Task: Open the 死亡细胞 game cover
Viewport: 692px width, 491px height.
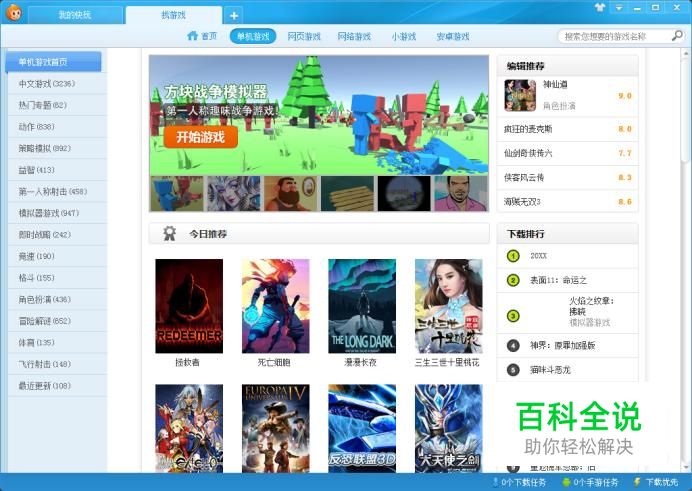Action: tap(275, 306)
